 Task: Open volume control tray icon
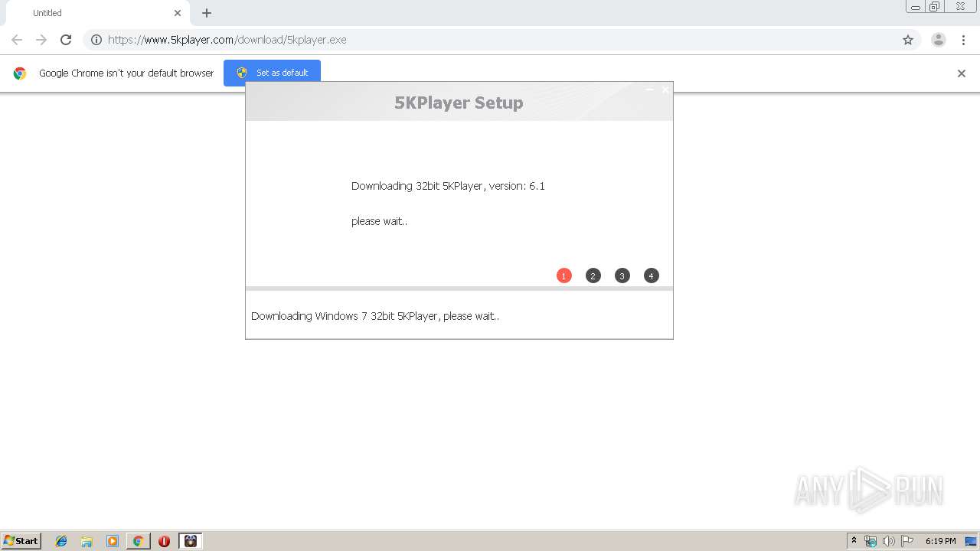pyautogui.click(x=889, y=541)
